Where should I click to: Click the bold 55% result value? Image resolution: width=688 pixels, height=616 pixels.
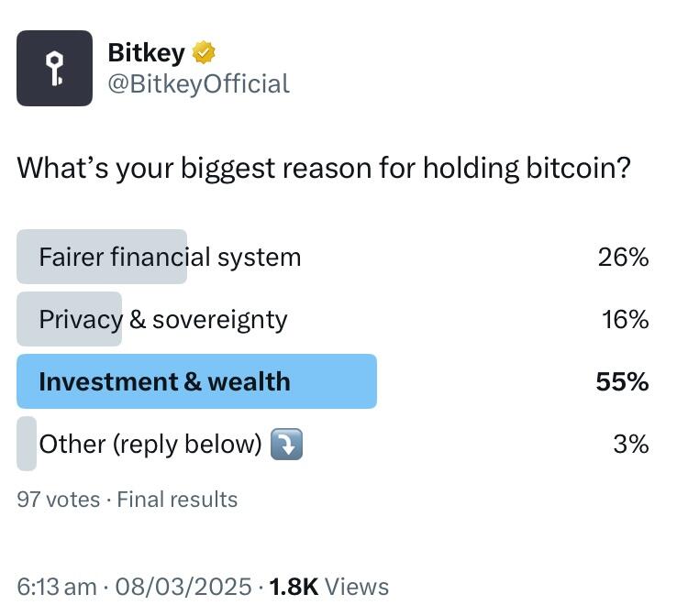tap(622, 381)
